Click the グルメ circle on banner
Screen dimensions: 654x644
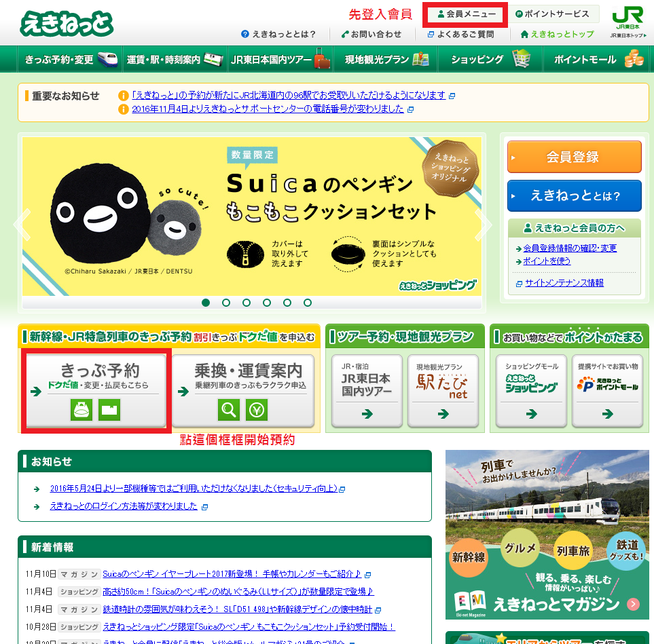click(x=520, y=547)
